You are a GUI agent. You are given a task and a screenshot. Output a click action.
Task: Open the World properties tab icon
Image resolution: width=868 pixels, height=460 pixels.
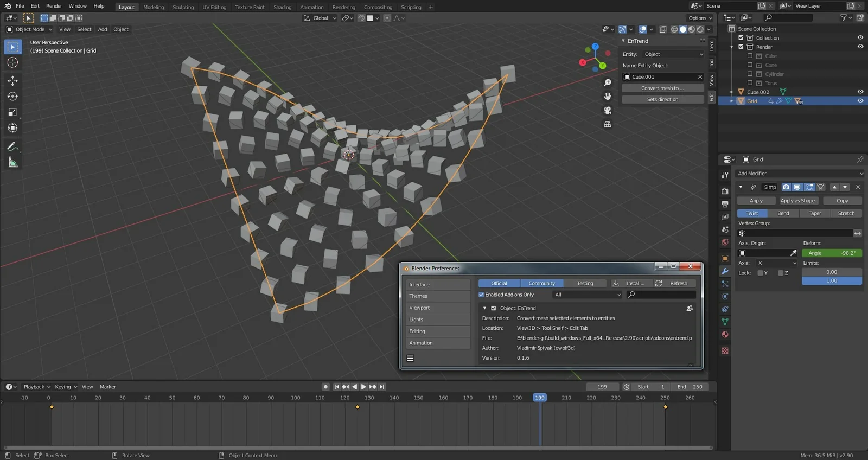click(x=725, y=242)
